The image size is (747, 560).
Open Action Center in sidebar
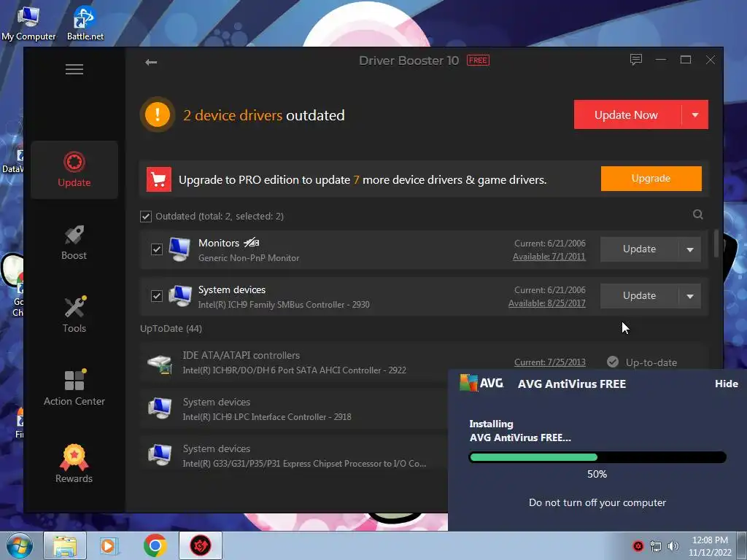click(74, 388)
